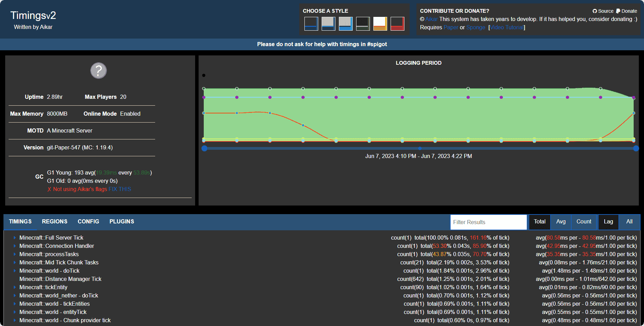This screenshot has width=644, height=326.
Task: Switch to Avg view mode
Action: [x=561, y=222]
